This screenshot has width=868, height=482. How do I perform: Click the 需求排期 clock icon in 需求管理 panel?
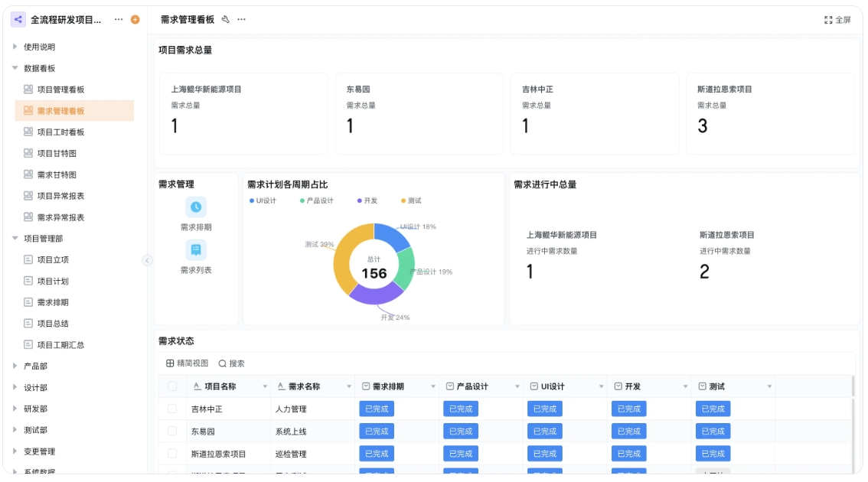tap(196, 205)
